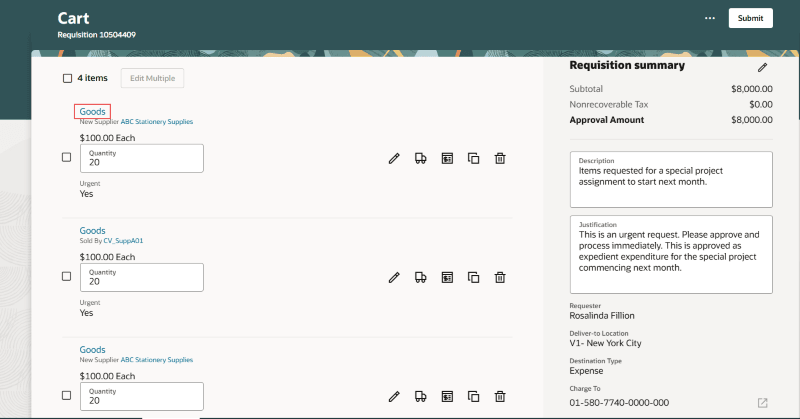Duplicate the first Goods line item
Viewport: 800px width, 419px height.
tap(473, 159)
